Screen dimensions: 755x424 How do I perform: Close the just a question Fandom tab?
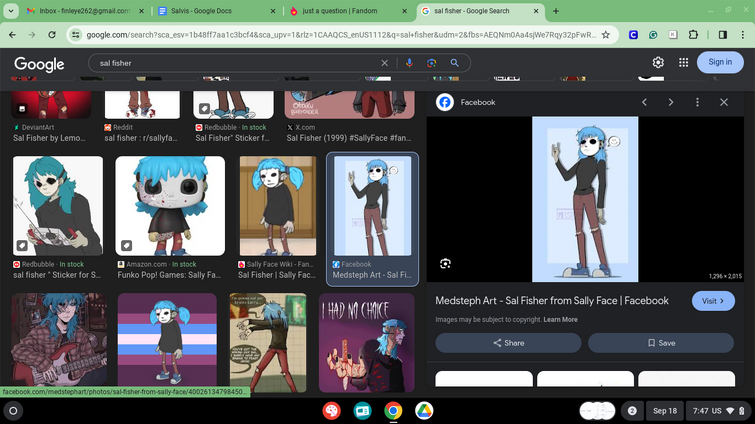[404, 11]
